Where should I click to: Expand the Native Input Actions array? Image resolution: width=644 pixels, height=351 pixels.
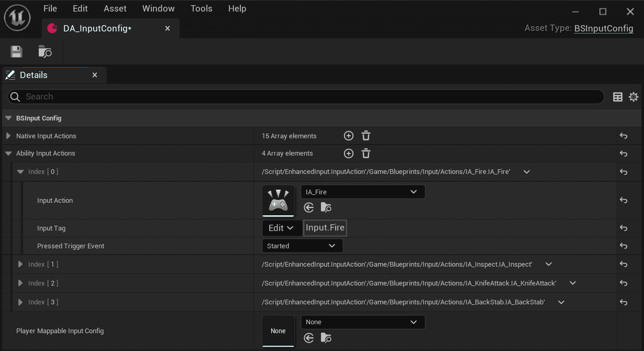click(x=8, y=136)
